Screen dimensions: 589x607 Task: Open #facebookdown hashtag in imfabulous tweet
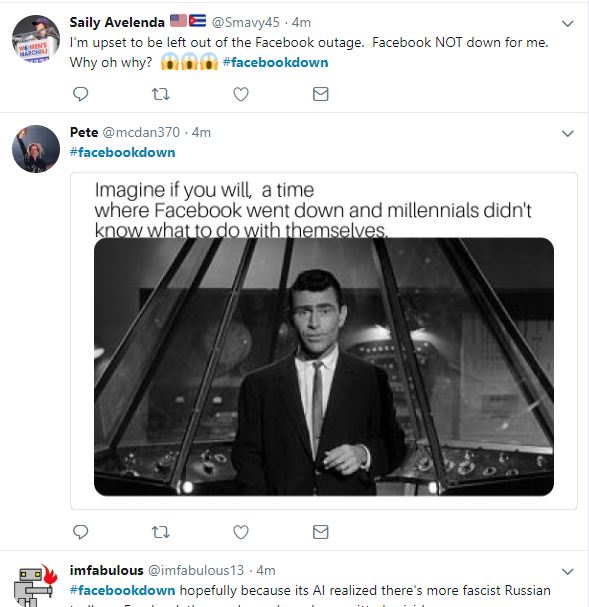pyautogui.click(x=122, y=590)
